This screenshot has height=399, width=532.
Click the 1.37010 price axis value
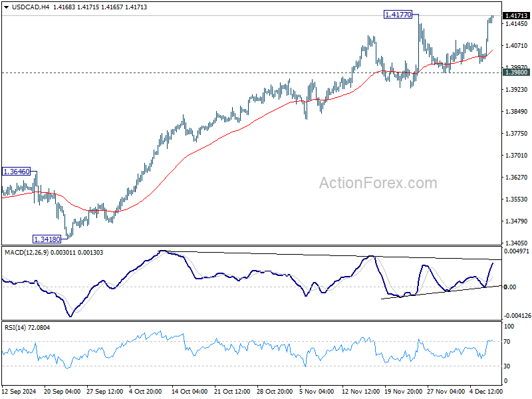pyautogui.click(x=517, y=156)
